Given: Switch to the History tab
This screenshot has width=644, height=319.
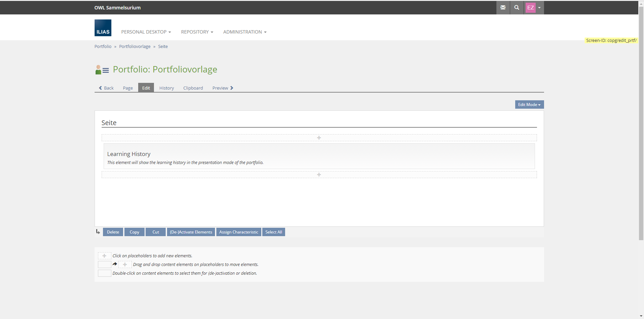Looking at the screenshot, I should 166,88.
